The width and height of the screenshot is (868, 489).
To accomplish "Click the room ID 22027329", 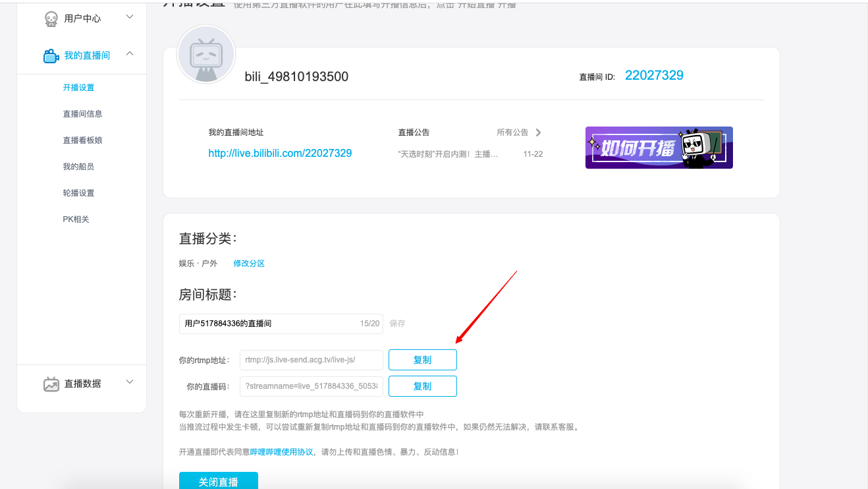I will 654,75.
